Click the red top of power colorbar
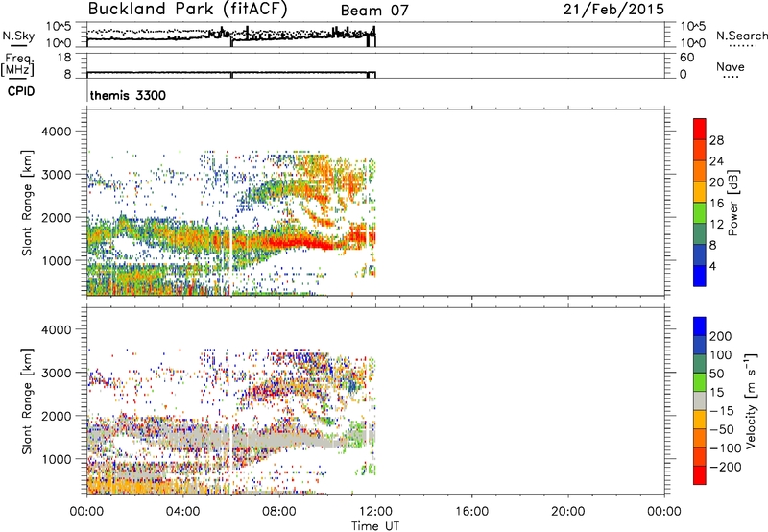This screenshot has width=768, height=532. tap(700, 128)
